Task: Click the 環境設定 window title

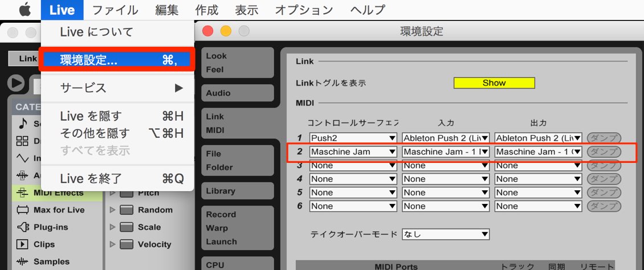Action: (421, 31)
